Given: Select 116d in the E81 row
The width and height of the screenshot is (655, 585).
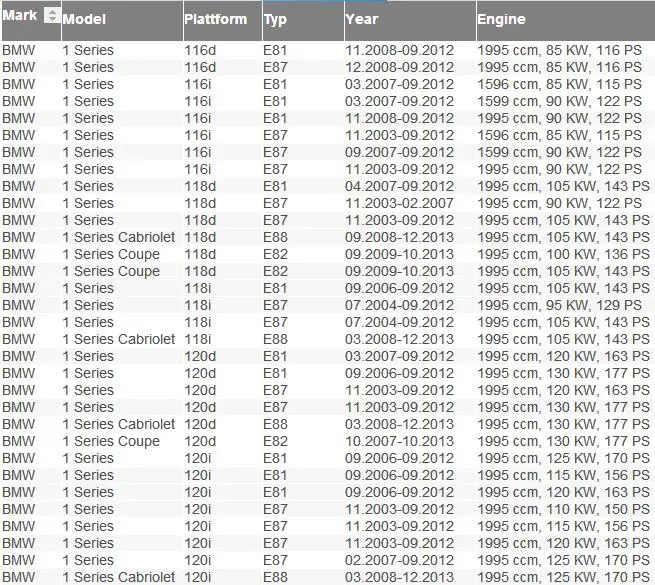Looking at the screenshot, I should (200, 50).
